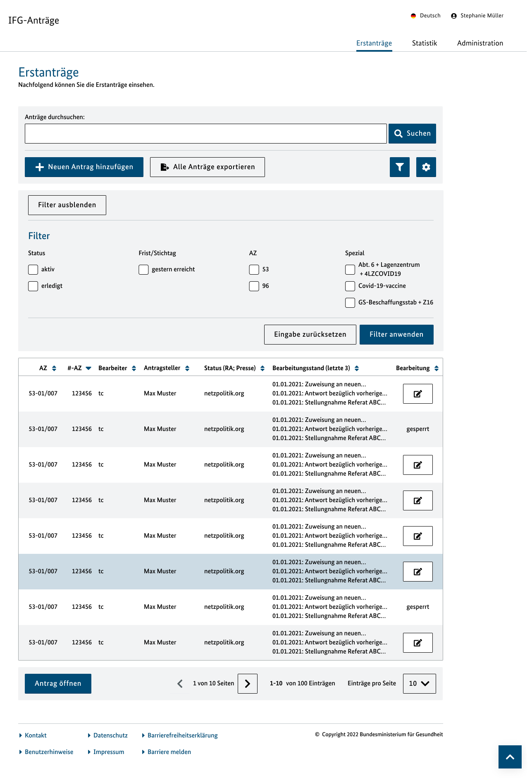Open the Datenschutz footer link
The width and height of the screenshot is (532, 778).
110,735
